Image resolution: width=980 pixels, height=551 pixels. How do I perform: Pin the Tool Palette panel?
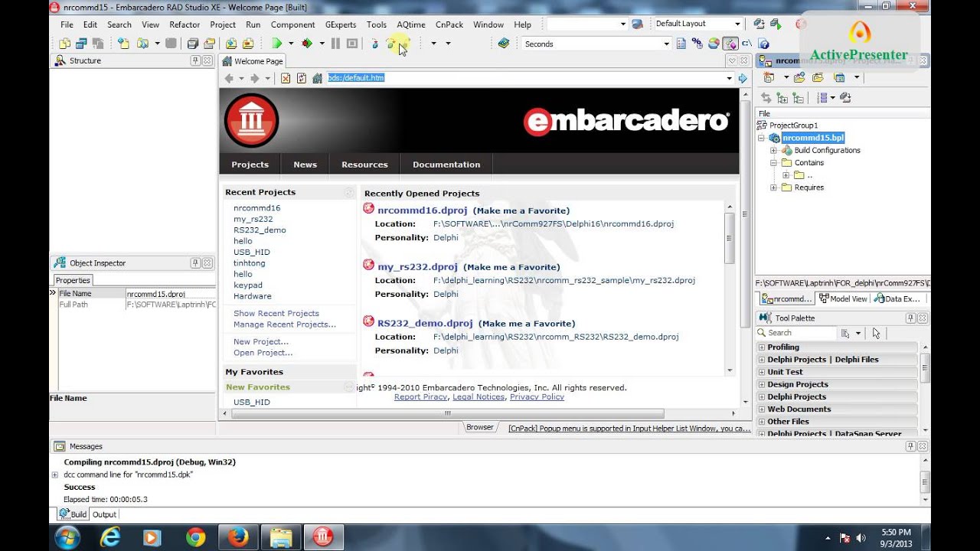point(911,318)
